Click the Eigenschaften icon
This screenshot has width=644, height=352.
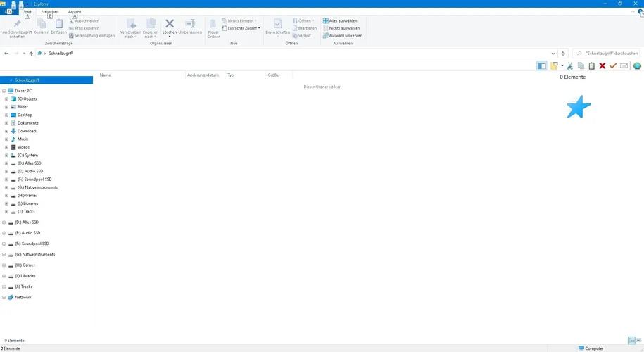click(277, 24)
